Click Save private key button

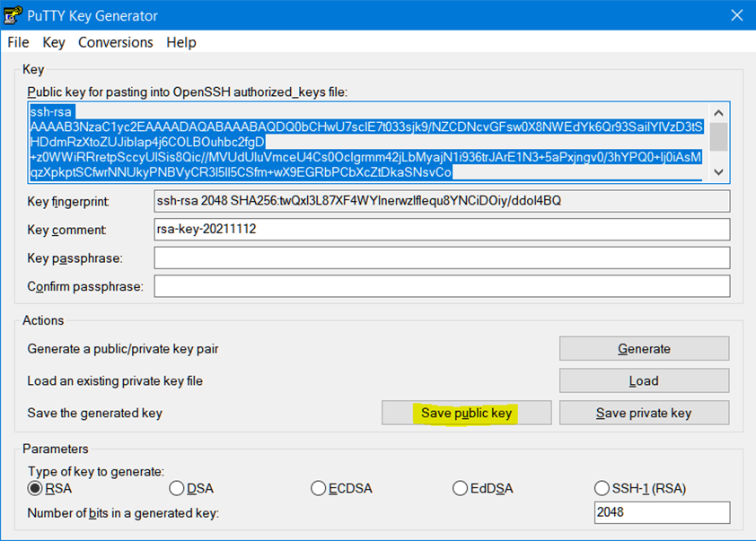point(644,413)
